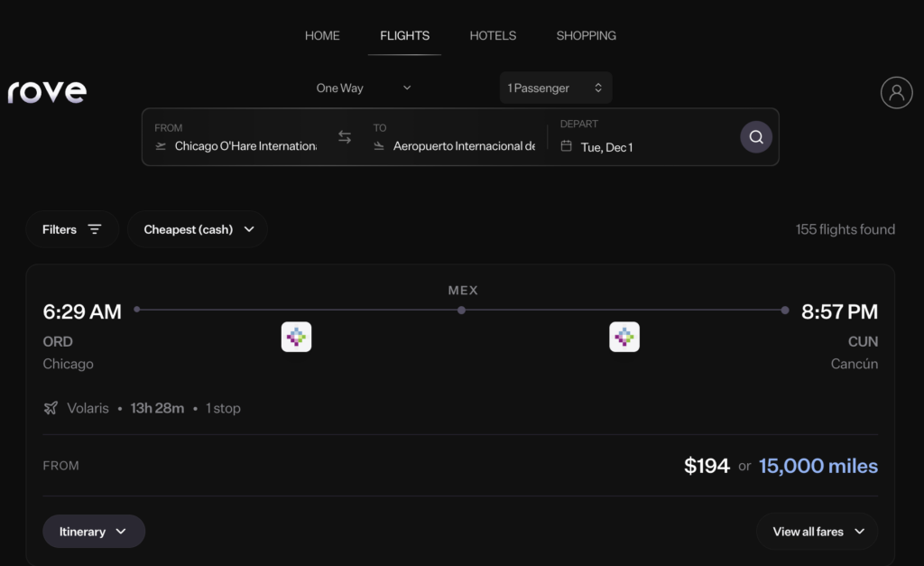
Task: Edit the To airport field
Action: (x=455, y=137)
